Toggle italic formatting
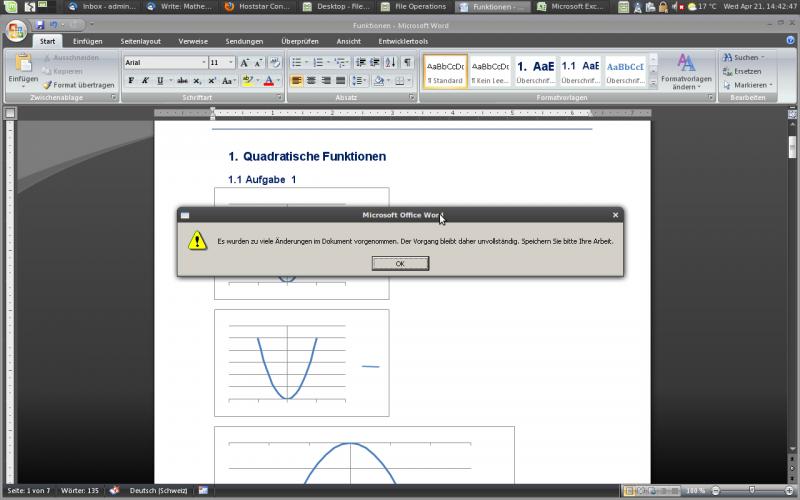 point(145,81)
